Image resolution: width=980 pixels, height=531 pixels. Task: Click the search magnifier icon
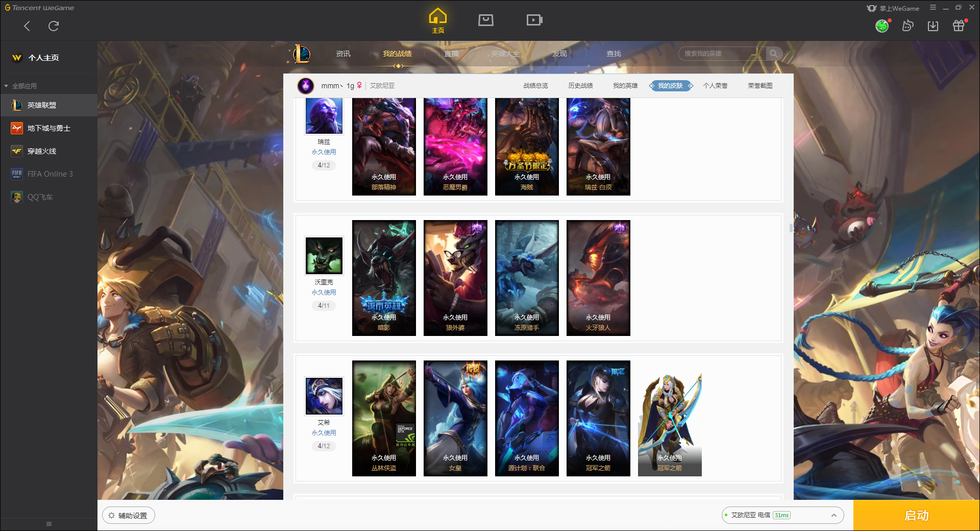[774, 54]
